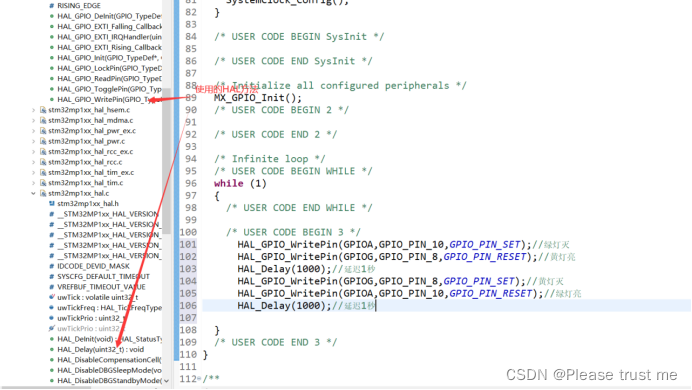Click GPIOG in the line 104 WritePin call
The height and width of the screenshot is (390, 692).
(x=358, y=281)
